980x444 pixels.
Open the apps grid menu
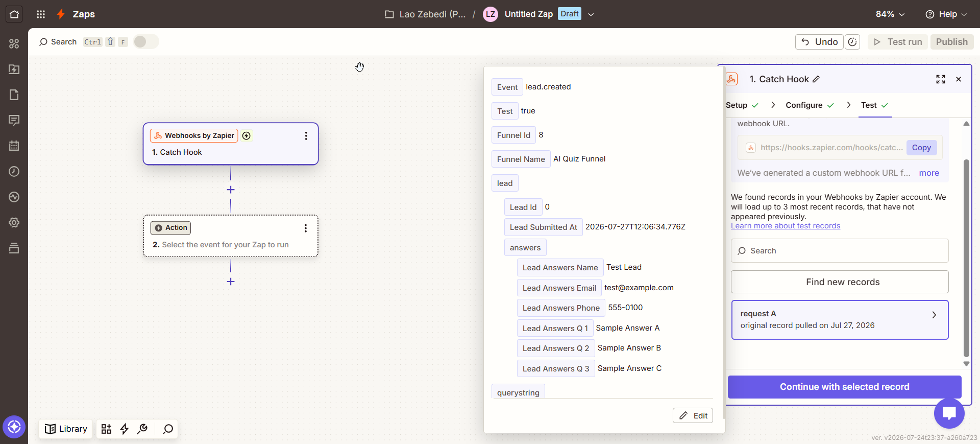[x=41, y=14]
